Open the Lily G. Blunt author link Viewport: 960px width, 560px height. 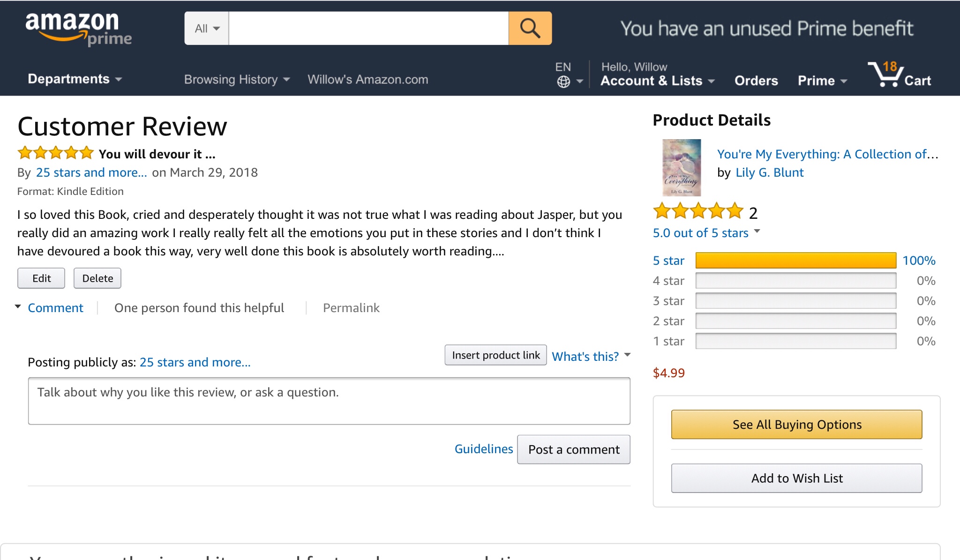(769, 173)
